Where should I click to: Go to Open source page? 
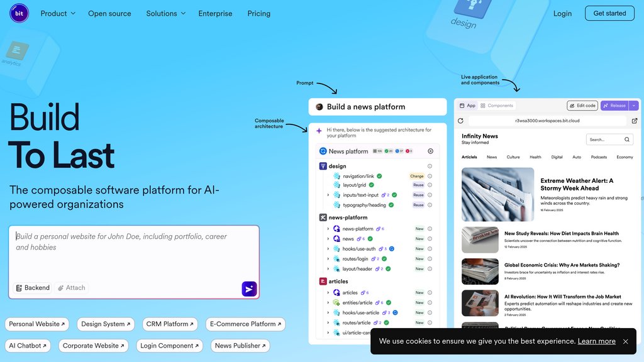coord(109,14)
